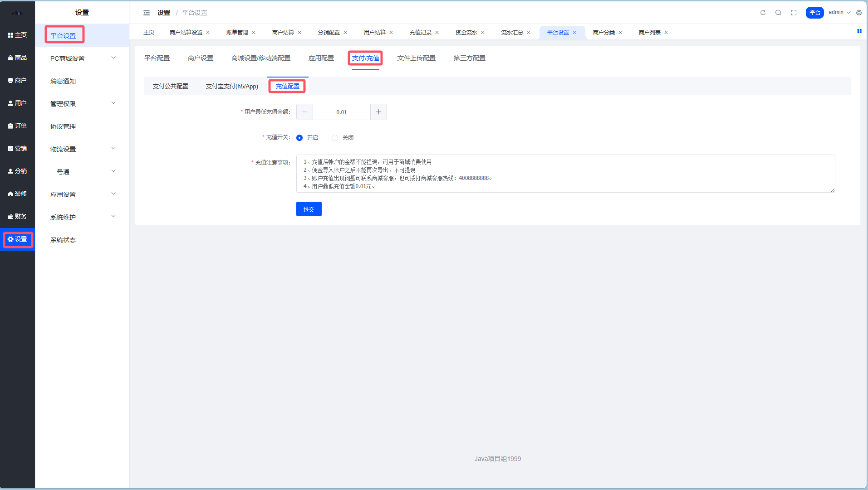Open the tab grid menu icon
The image size is (868, 490).
(859, 31)
